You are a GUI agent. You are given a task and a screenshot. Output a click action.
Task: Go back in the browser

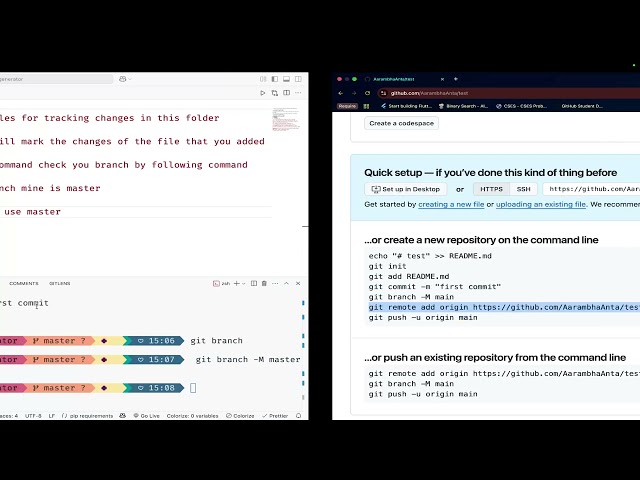(340, 93)
